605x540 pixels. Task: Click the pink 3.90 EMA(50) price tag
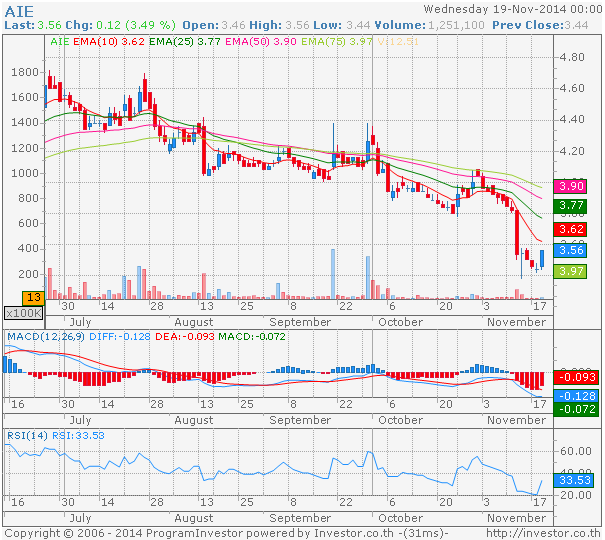[x=571, y=187]
